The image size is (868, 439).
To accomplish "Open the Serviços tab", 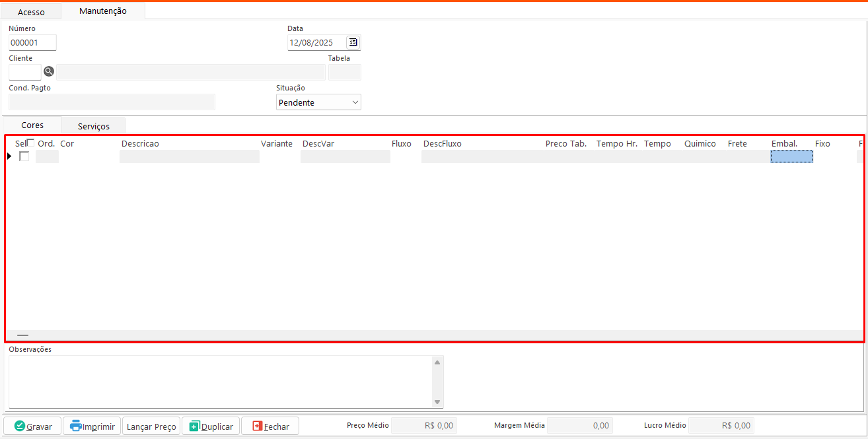I will point(93,126).
